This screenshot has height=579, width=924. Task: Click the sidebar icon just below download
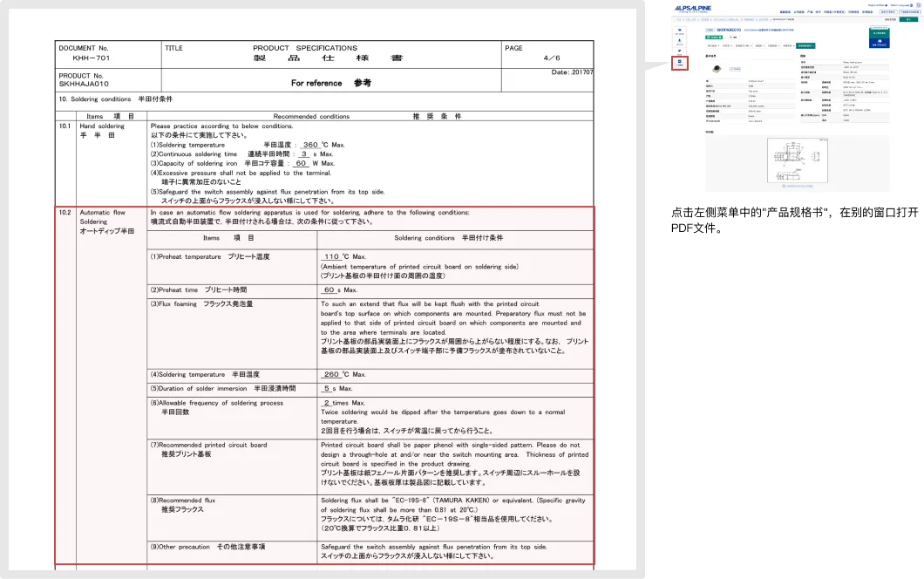click(x=680, y=51)
